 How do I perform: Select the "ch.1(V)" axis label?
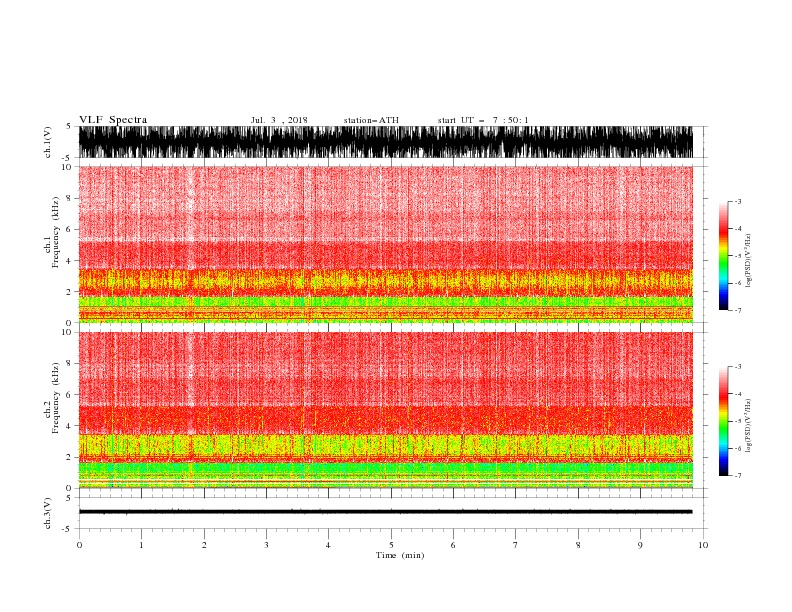[x=48, y=142]
